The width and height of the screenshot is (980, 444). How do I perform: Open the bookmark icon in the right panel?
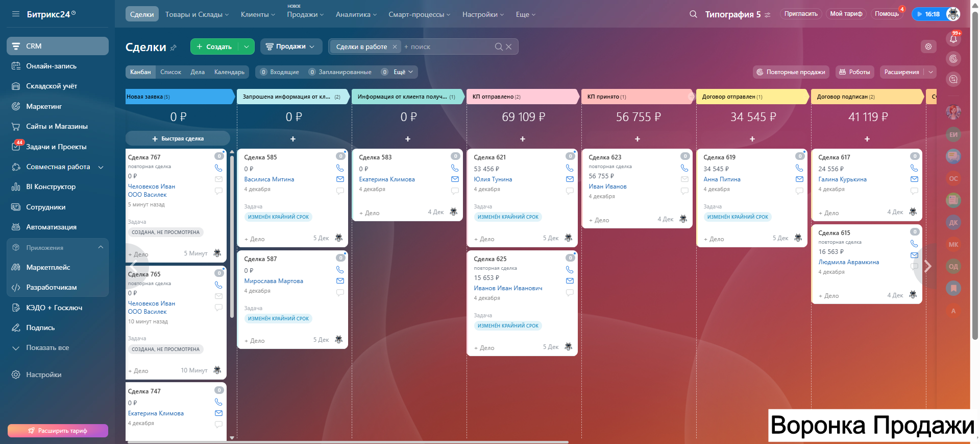click(x=953, y=288)
